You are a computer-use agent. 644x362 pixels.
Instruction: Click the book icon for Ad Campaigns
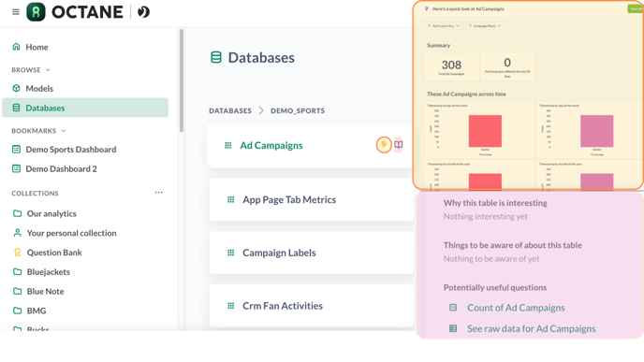399,144
